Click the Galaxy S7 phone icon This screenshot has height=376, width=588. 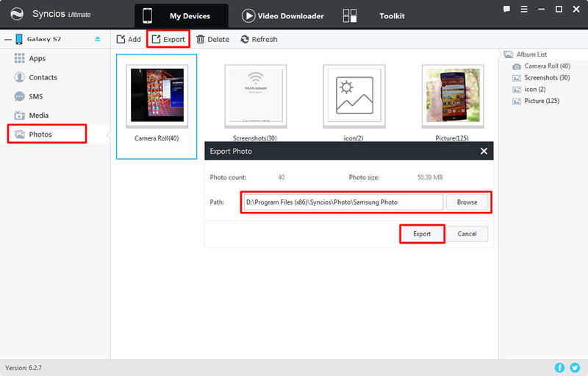[x=19, y=39]
